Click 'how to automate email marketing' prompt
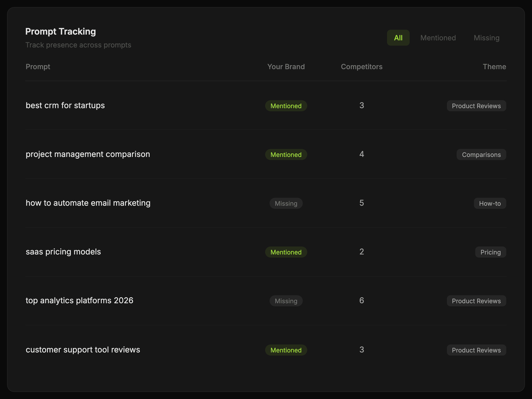The width and height of the screenshot is (532, 399). pos(88,203)
